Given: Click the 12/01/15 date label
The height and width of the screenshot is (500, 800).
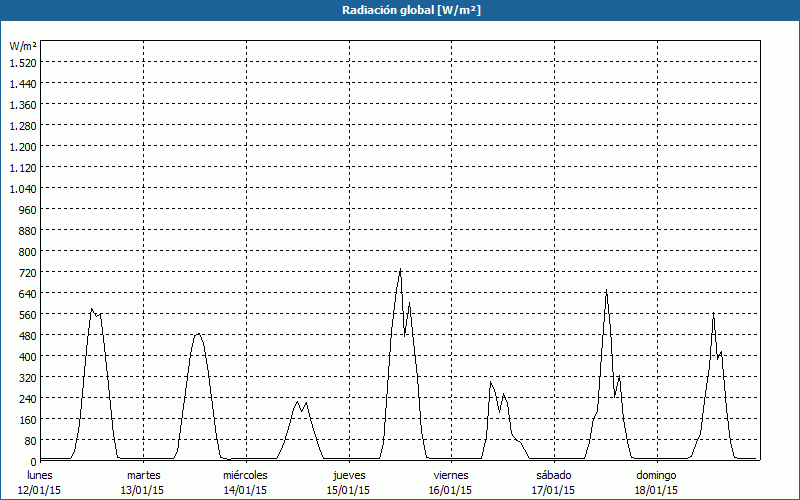Looking at the screenshot, I should coord(40,490).
